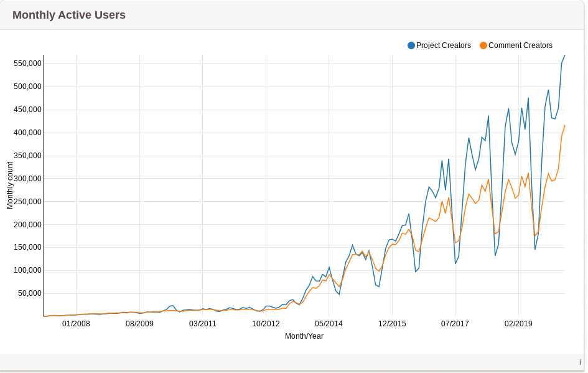This screenshot has height=373, width=588.
Task: Click the 08/2009 x-axis tick label
Action: click(x=139, y=324)
